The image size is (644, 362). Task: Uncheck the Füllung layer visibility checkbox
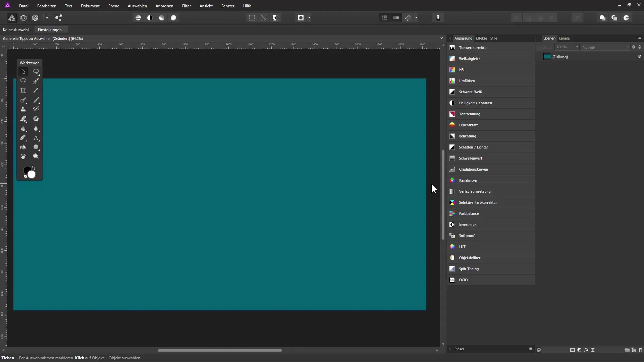[640, 57]
